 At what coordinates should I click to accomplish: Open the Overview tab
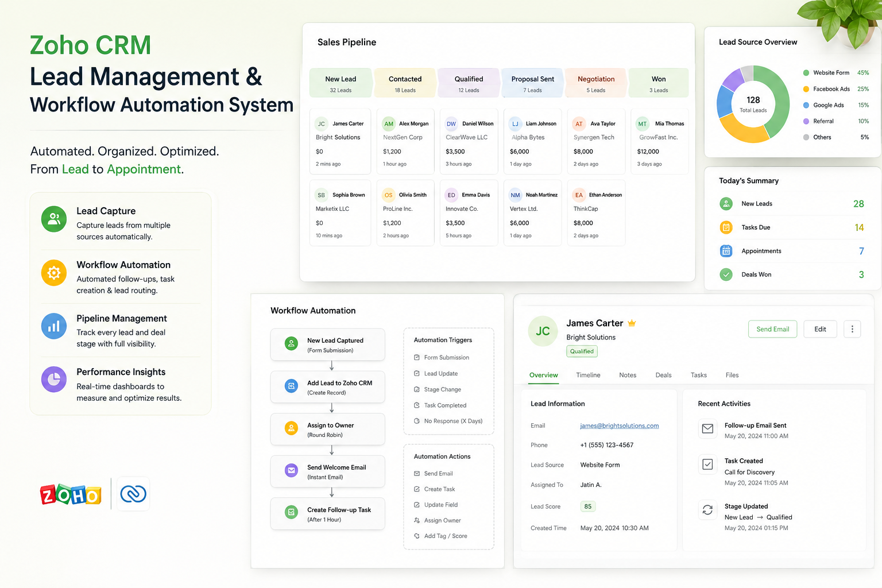543,375
